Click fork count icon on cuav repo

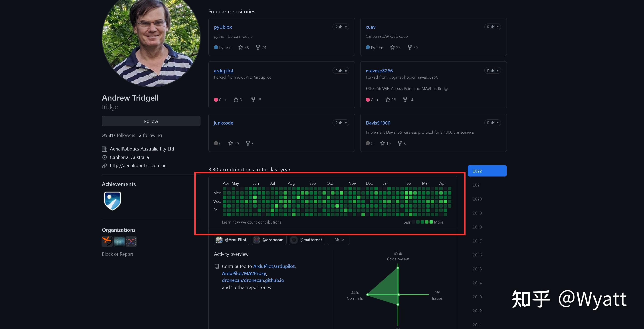(x=410, y=48)
